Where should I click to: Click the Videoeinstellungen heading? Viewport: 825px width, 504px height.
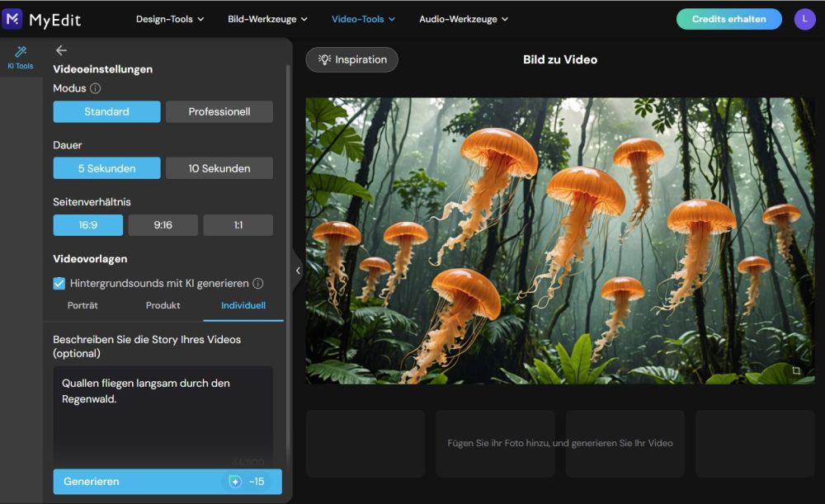[102, 69]
